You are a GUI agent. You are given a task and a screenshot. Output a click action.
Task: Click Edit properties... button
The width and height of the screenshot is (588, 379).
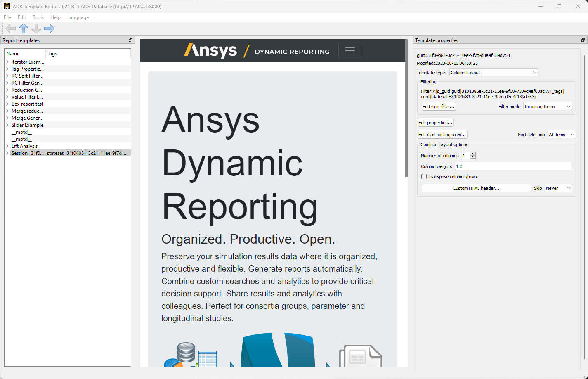436,123
